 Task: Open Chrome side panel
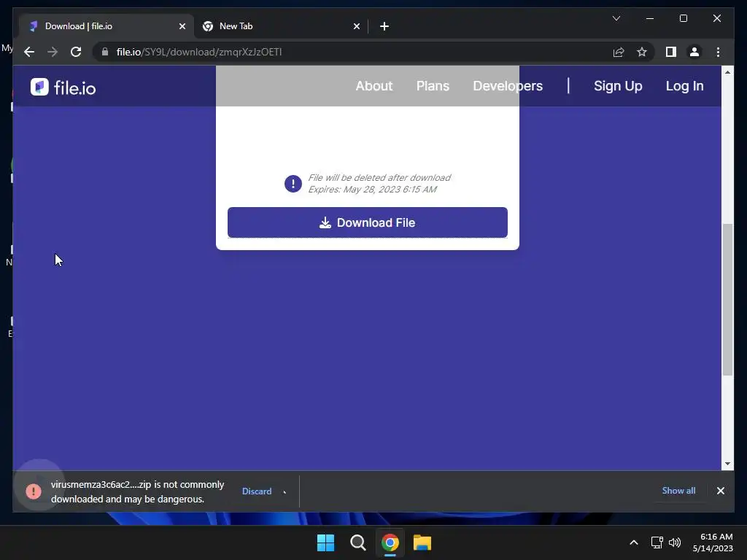671,52
